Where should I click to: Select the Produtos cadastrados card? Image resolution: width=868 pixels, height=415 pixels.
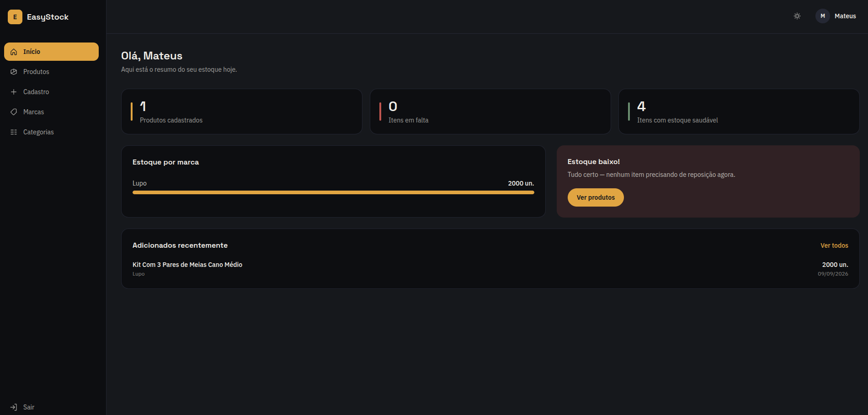(242, 112)
